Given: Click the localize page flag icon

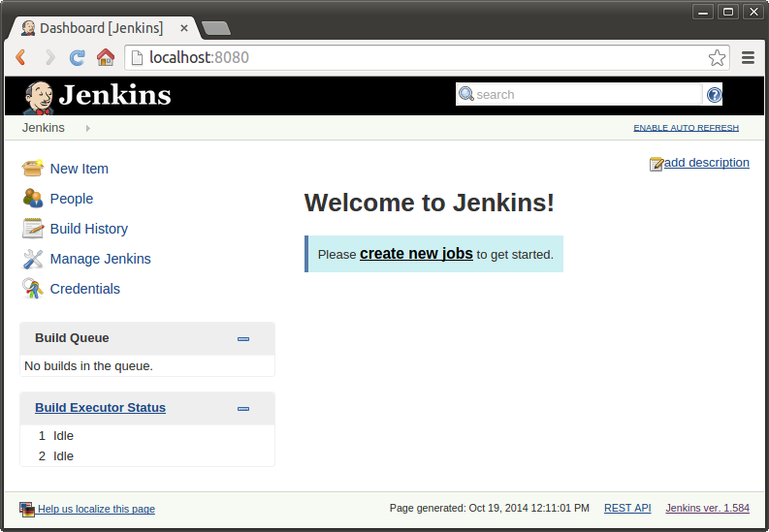Looking at the screenshot, I should coord(27,510).
